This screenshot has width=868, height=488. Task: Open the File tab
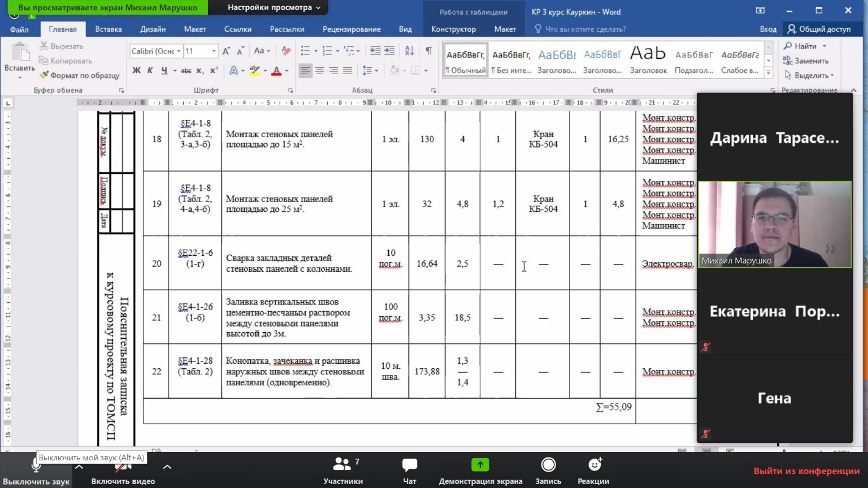(19, 29)
